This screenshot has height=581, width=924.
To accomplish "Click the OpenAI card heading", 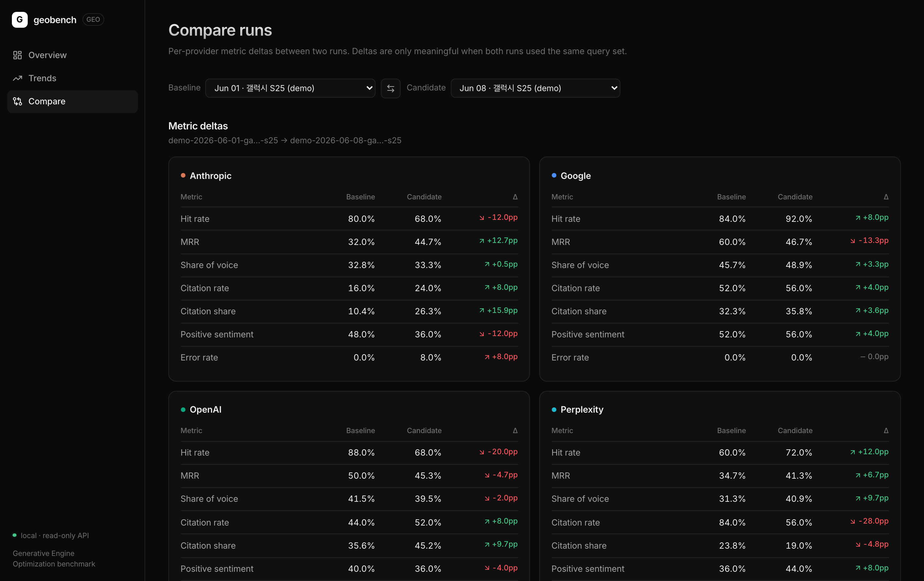I will coord(205,409).
